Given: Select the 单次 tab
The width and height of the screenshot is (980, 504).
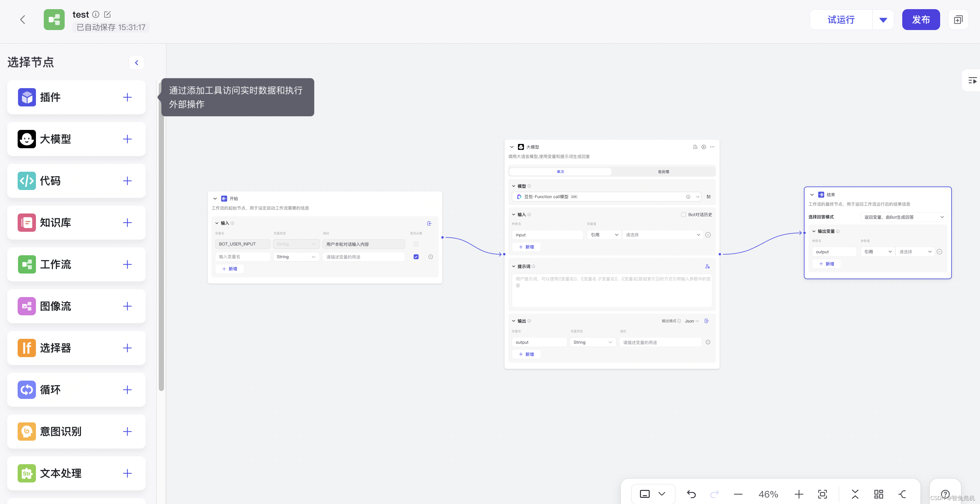Looking at the screenshot, I should (x=560, y=171).
